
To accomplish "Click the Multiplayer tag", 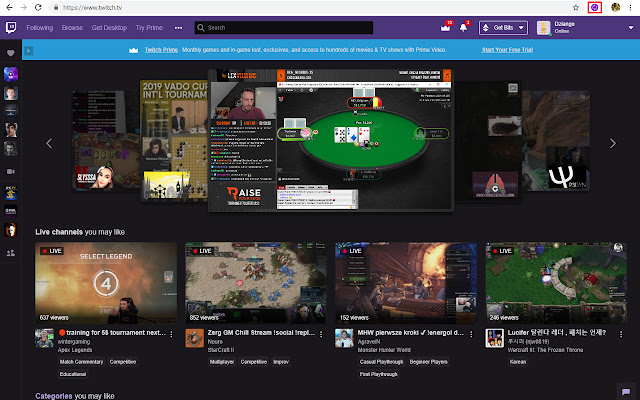I will (222, 362).
